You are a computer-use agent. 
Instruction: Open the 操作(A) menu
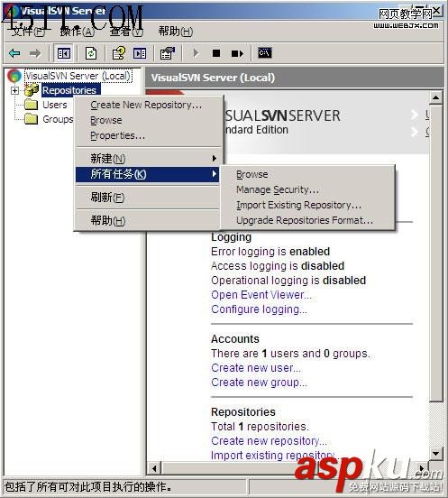(x=78, y=31)
